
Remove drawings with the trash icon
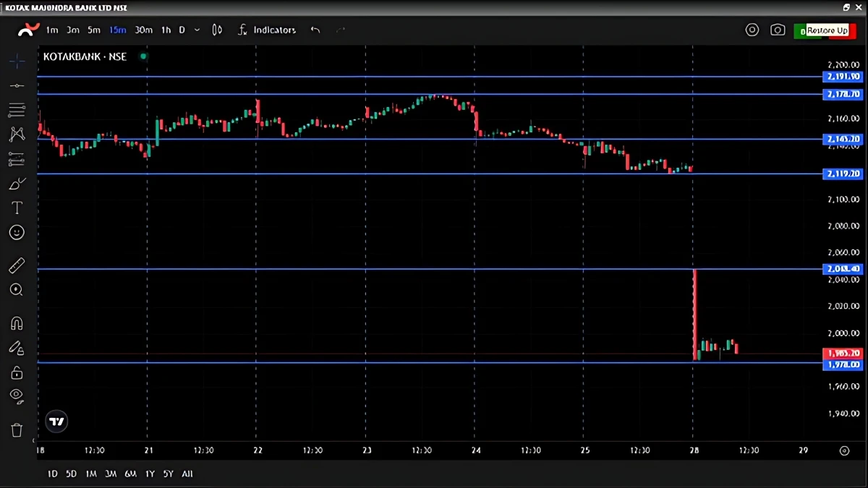(x=17, y=430)
